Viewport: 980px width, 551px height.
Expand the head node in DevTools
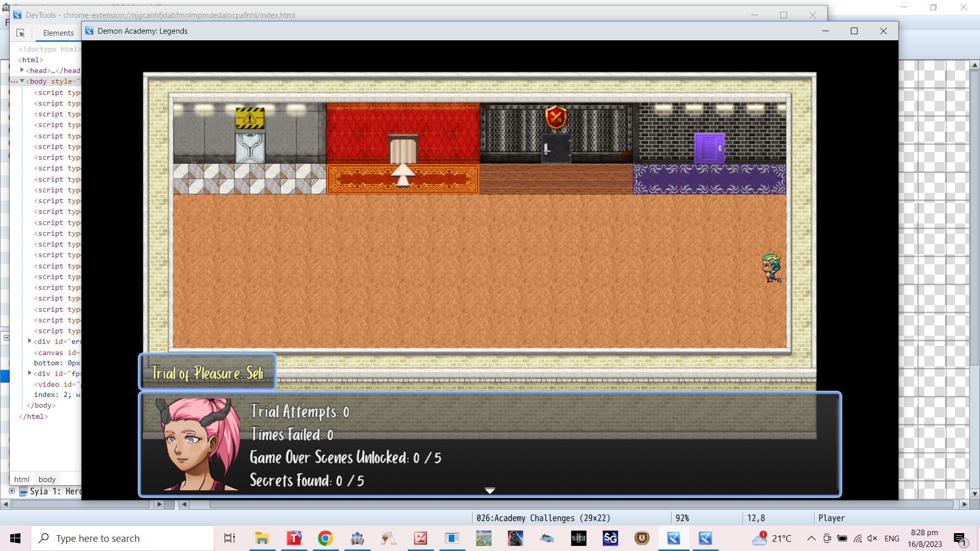tap(22, 70)
